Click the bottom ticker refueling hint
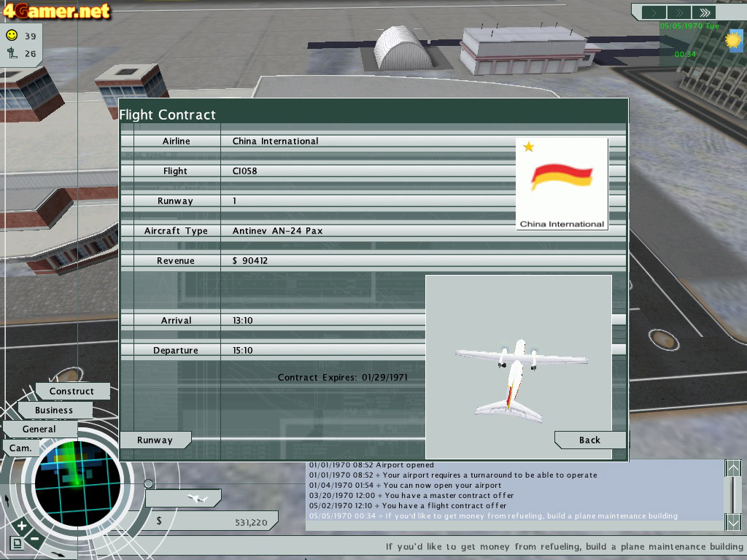This screenshot has height=560, width=747. pos(564,546)
